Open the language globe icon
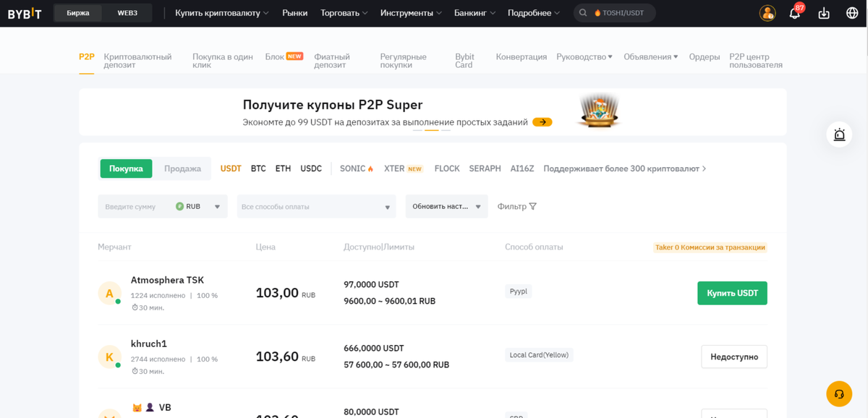Screen dimensions: 868x418 pyautogui.click(x=852, y=13)
